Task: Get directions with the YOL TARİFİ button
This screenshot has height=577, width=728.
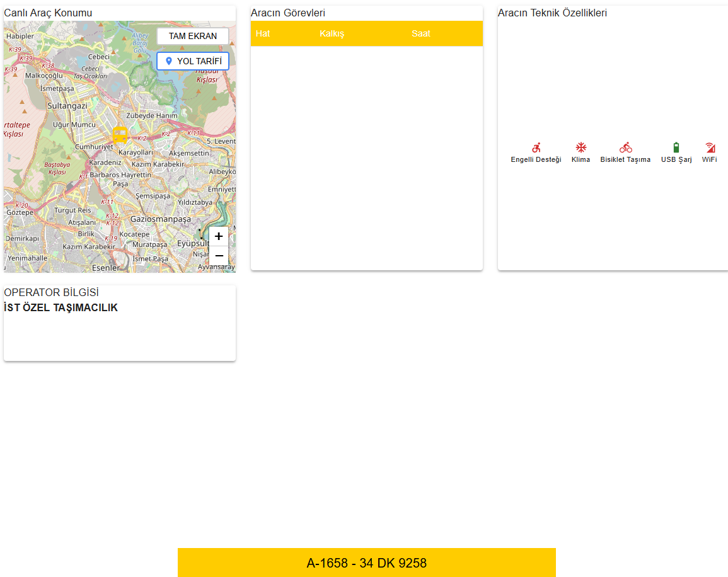Action: (193, 61)
